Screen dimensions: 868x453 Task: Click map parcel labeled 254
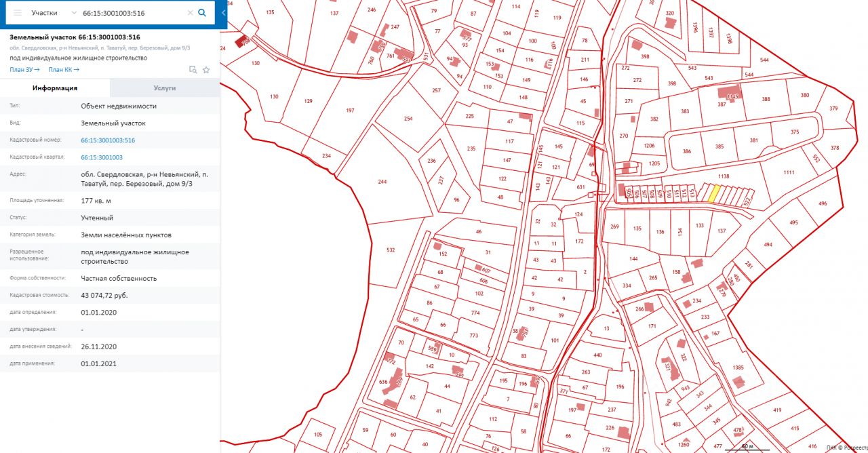408,119
